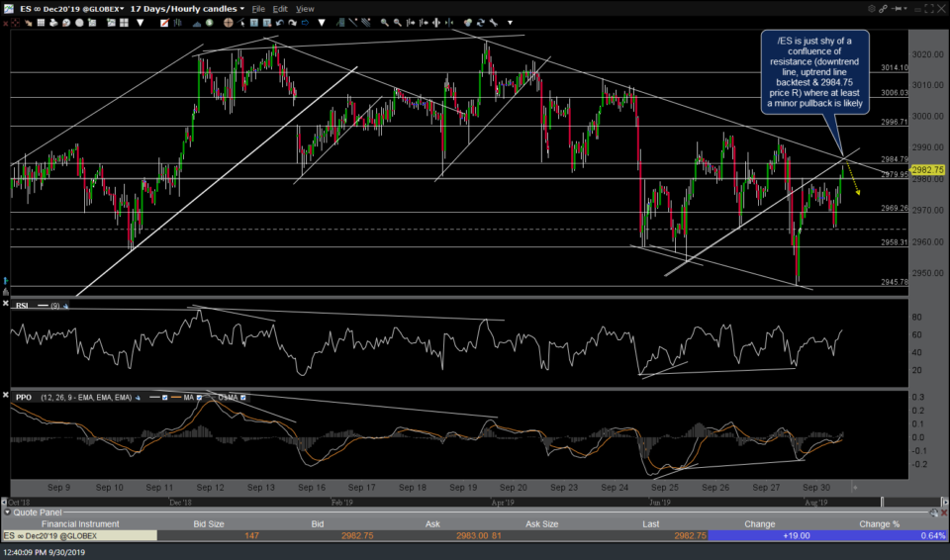950x560 pixels.
Task: Click the bar chart type icon
Action: [x=177, y=23]
